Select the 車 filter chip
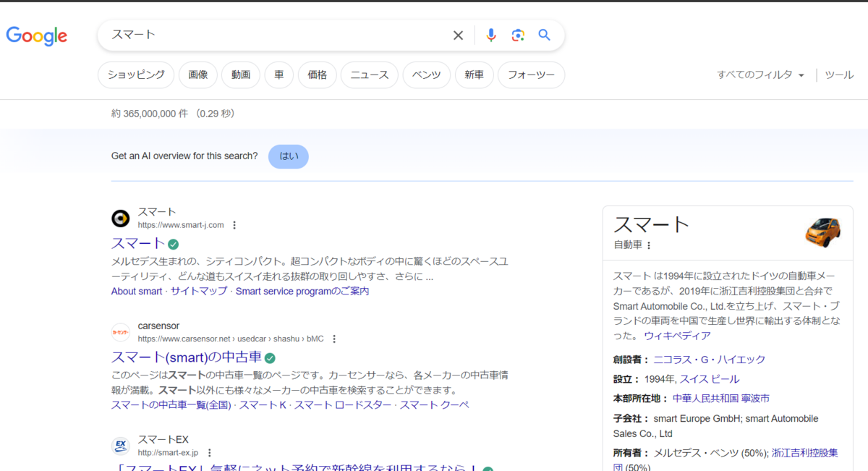The height and width of the screenshot is (471, 868). (279, 75)
